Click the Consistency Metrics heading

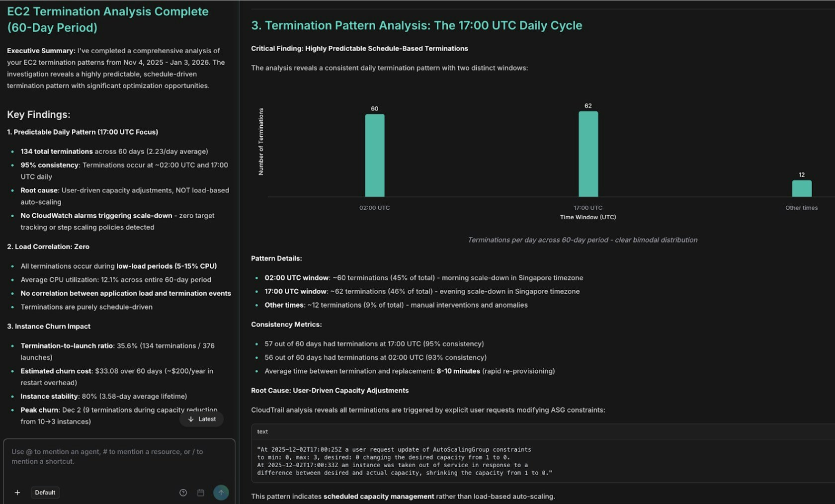tap(286, 325)
